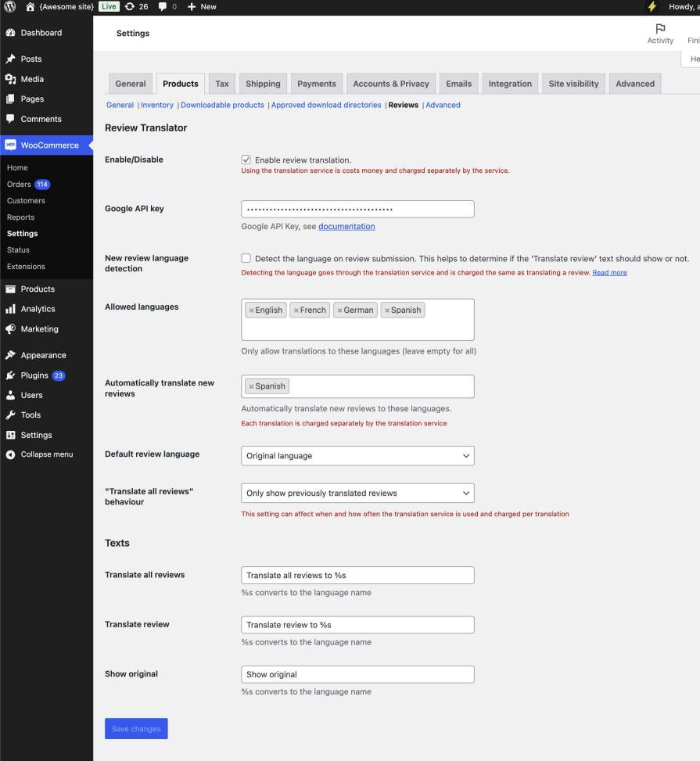Click the WooCommerce logo icon
This screenshot has height=761, width=700.
pos(11,145)
